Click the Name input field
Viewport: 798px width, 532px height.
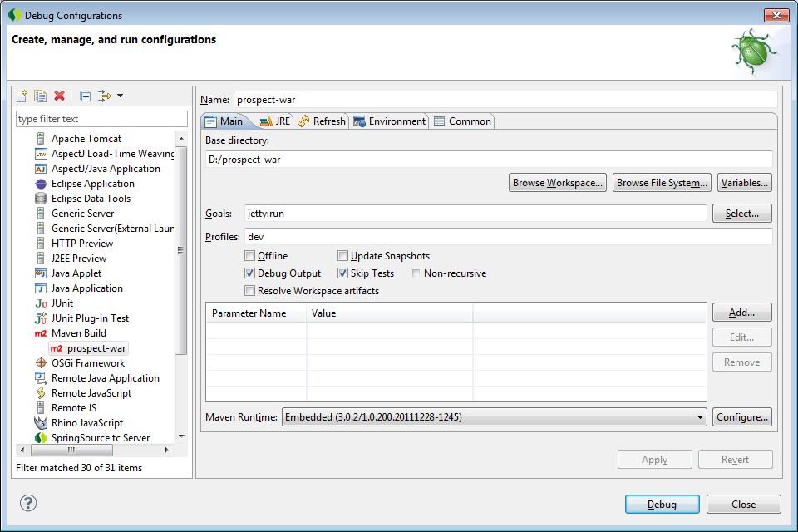click(505, 100)
